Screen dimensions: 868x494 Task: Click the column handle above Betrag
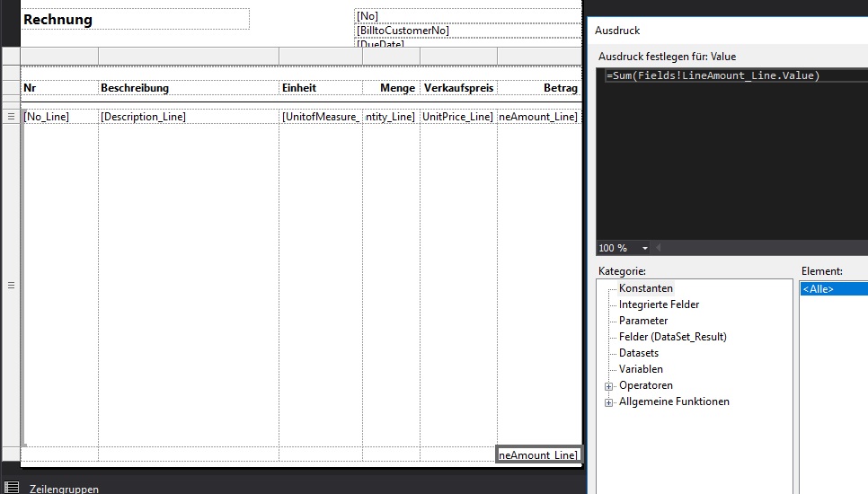click(540, 56)
